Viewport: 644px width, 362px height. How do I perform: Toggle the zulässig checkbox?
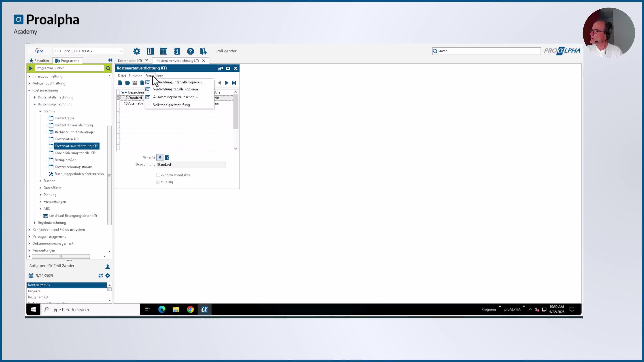(158, 182)
